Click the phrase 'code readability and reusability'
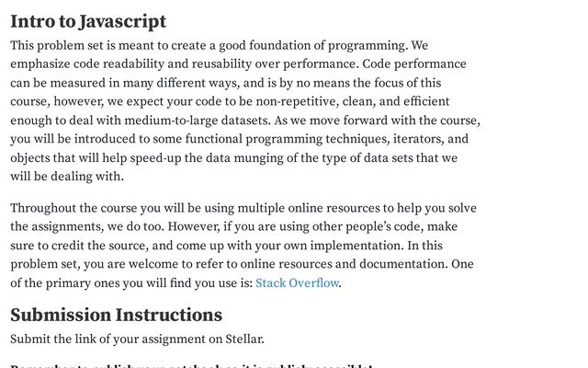 tap(163, 64)
